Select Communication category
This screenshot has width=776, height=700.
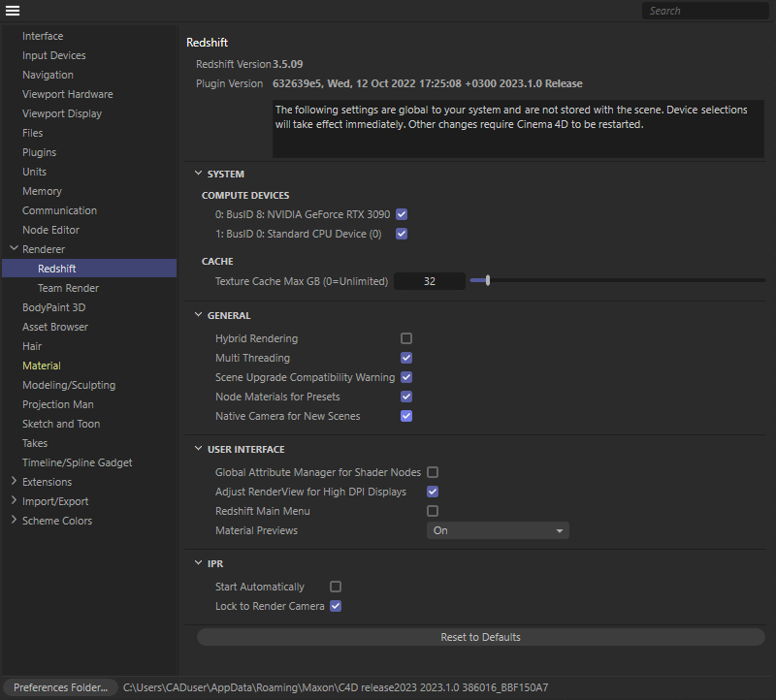tap(59, 210)
